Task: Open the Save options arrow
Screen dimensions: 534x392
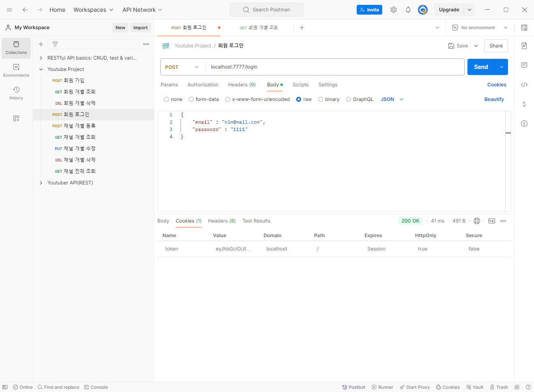Action: [476, 46]
